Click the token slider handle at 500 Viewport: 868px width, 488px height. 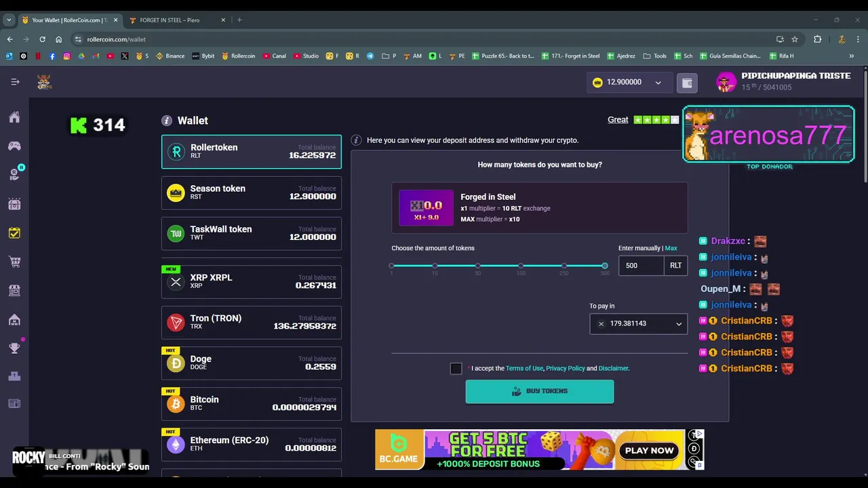604,266
